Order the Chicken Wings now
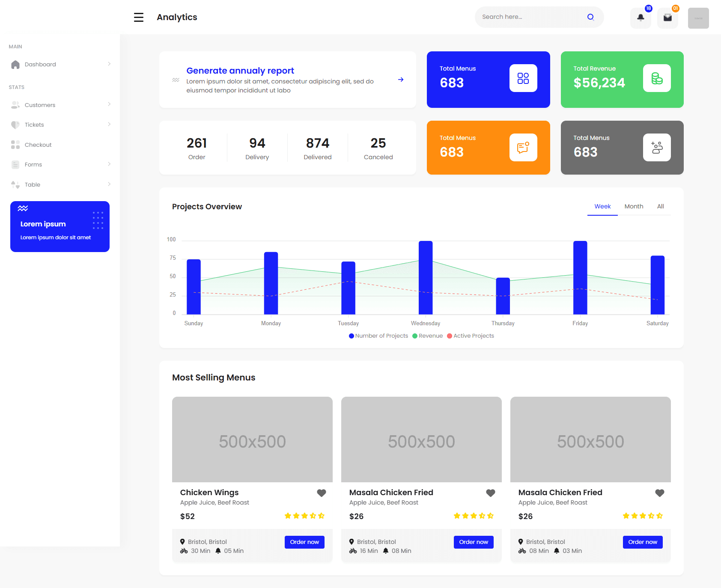 (x=304, y=542)
